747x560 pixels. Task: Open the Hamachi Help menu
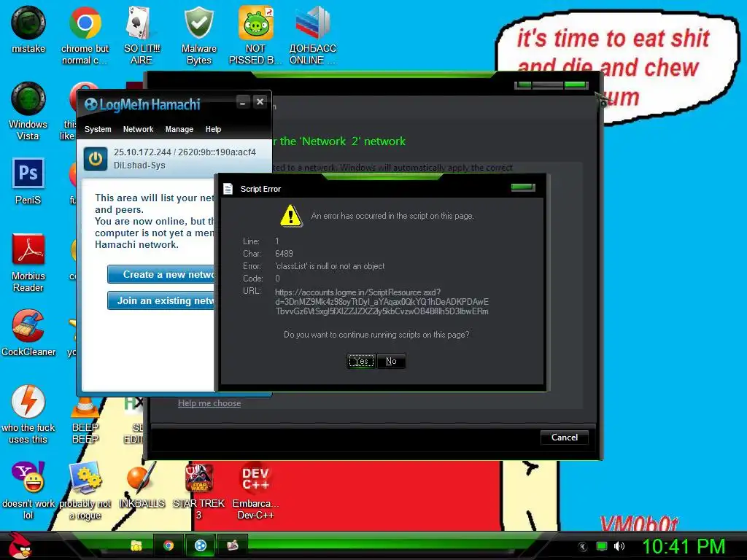point(213,129)
